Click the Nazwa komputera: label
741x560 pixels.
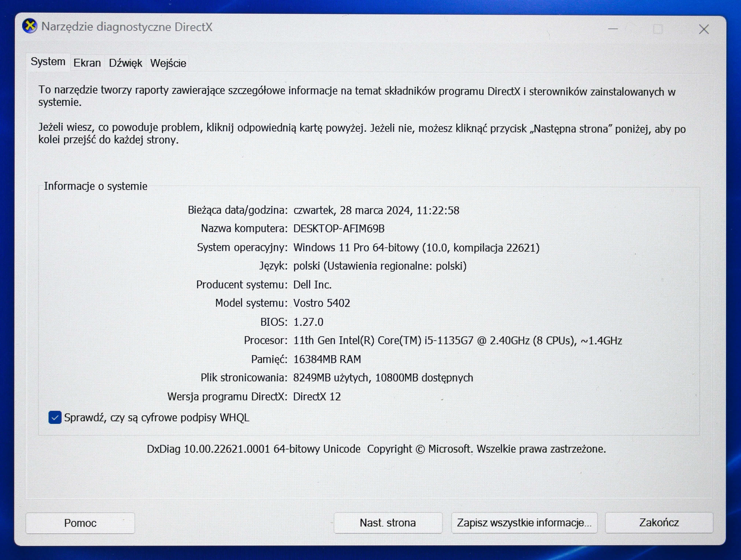244,229
